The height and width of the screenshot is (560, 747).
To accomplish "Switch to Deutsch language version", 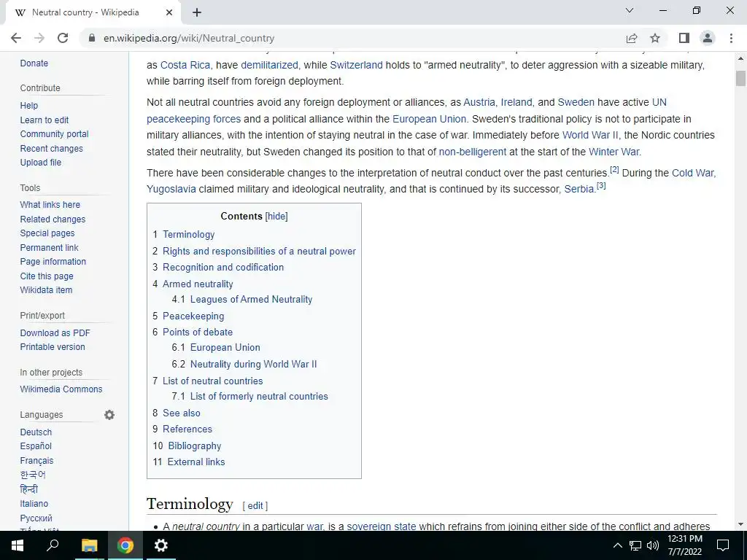I will click(36, 432).
